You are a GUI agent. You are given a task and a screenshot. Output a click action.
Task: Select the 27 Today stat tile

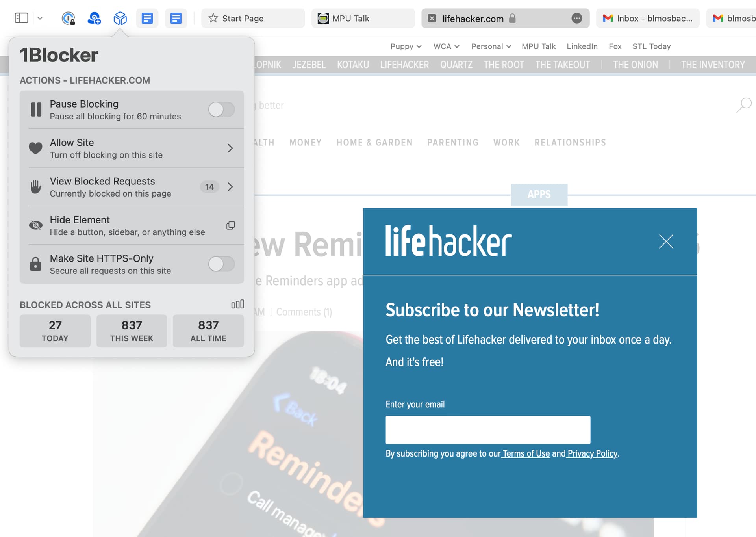(x=55, y=331)
